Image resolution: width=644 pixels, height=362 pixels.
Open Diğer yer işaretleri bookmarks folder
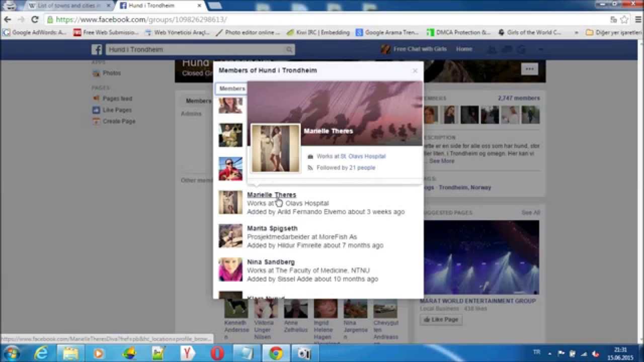coord(614,33)
